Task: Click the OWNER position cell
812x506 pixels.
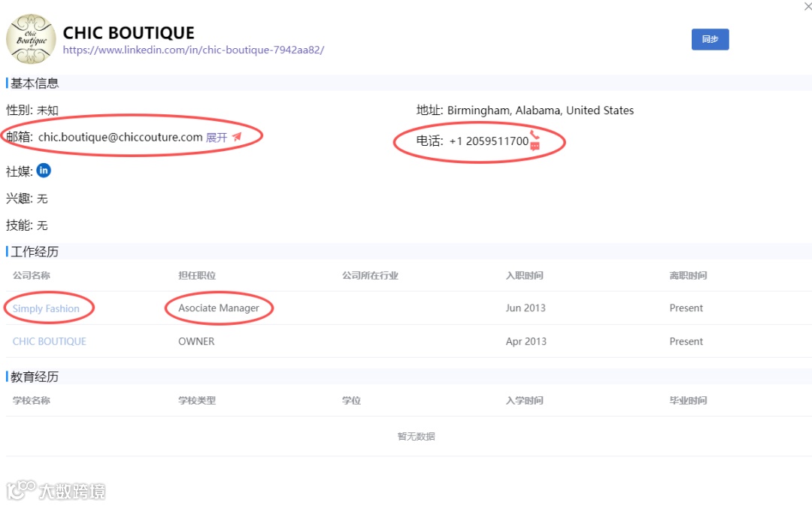Action: click(x=196, y=341)
